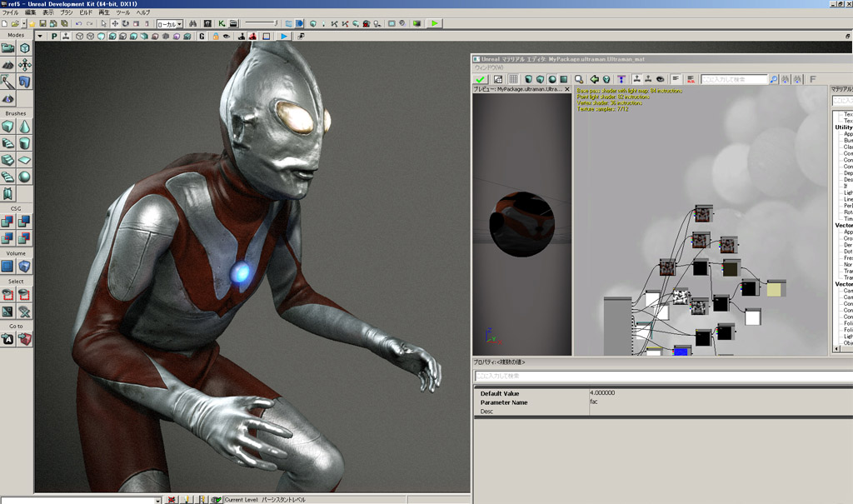Toggle Perspective viewport with P button

tap(54, 36)
